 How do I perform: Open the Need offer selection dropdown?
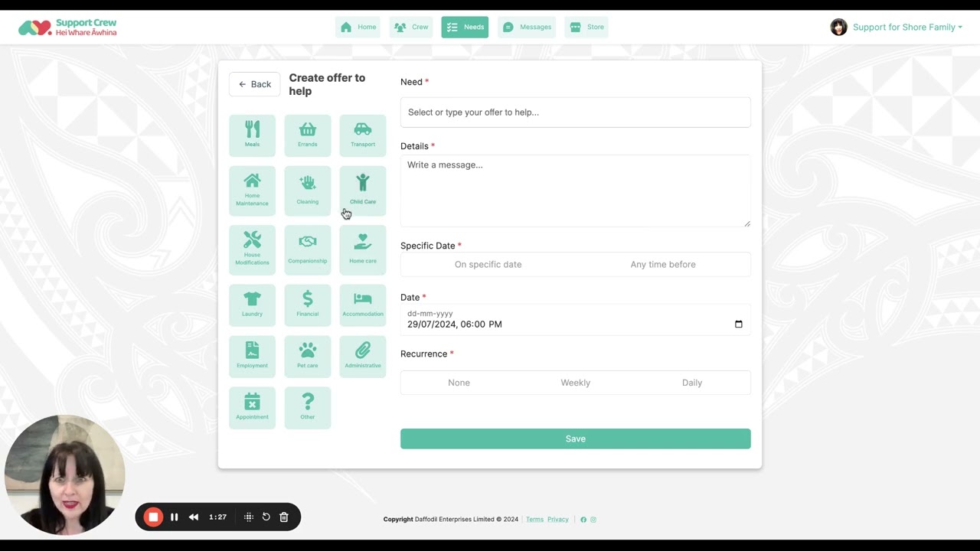click(575, 112)
